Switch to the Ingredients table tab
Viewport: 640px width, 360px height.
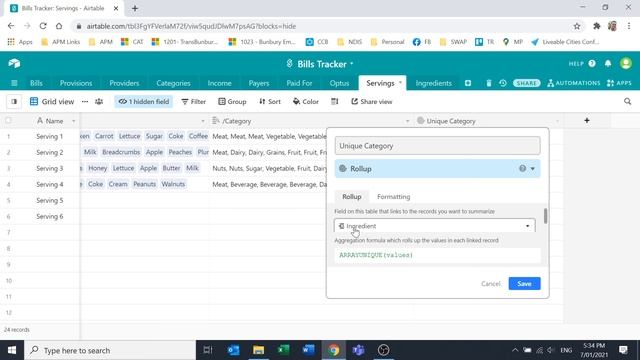tap(433, 83)
